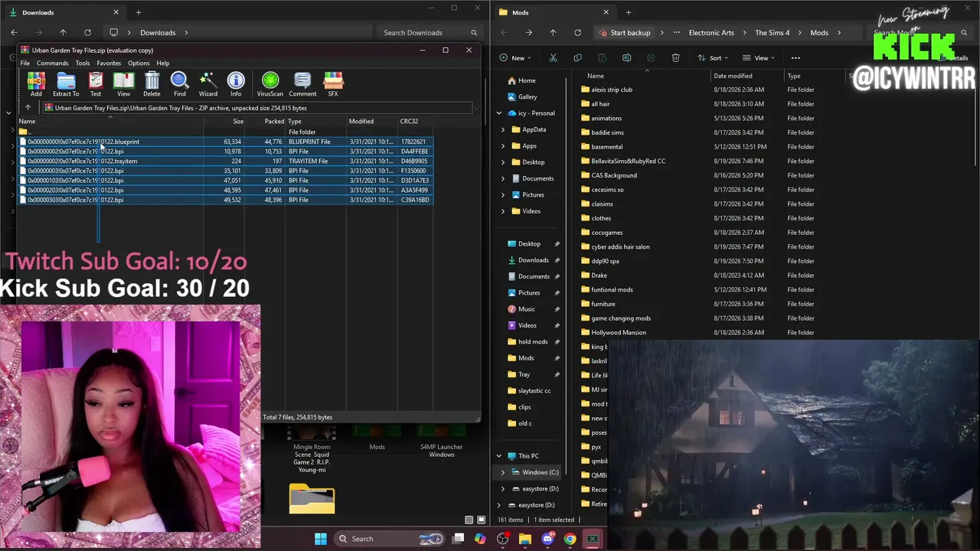Screen dimensions: 980x551
Task: Show archive Info in WinRAR
Action: tap(236, 83)
